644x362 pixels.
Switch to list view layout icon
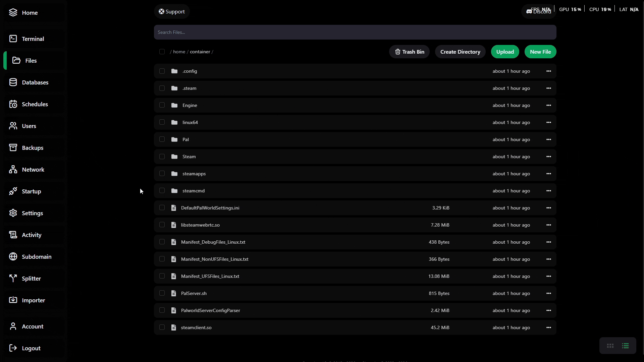point(625,346)
